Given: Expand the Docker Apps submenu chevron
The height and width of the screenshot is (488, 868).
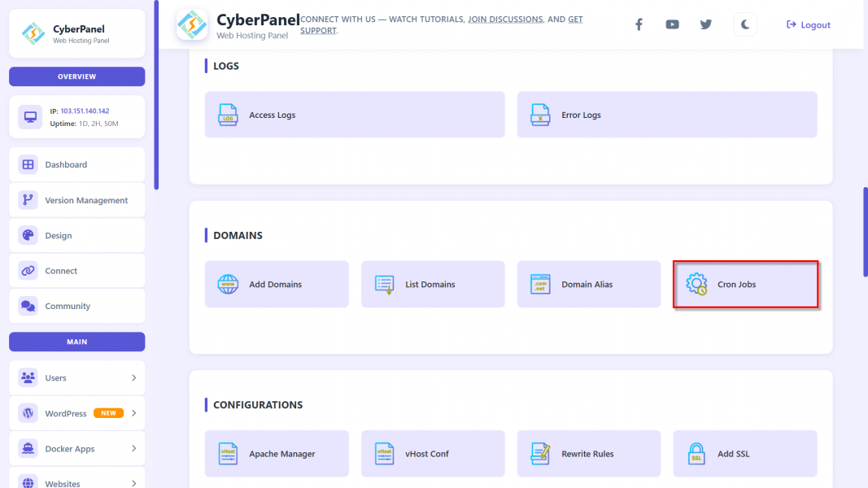Looking at the screenshot, I should point(134,449).
